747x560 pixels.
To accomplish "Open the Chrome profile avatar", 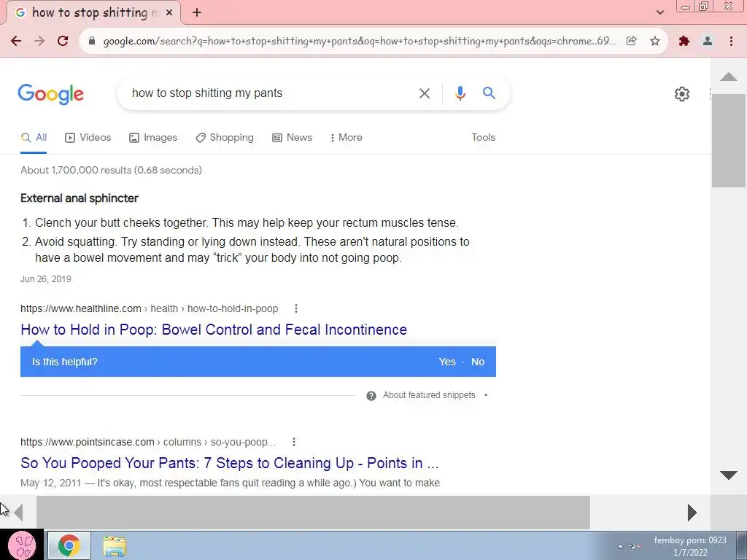I will [708, 41].
